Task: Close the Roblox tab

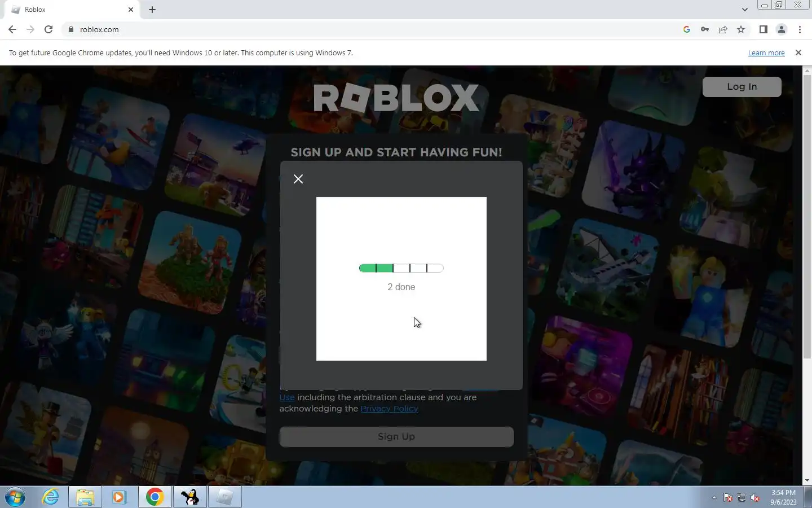Action: [x=130, y=10]
